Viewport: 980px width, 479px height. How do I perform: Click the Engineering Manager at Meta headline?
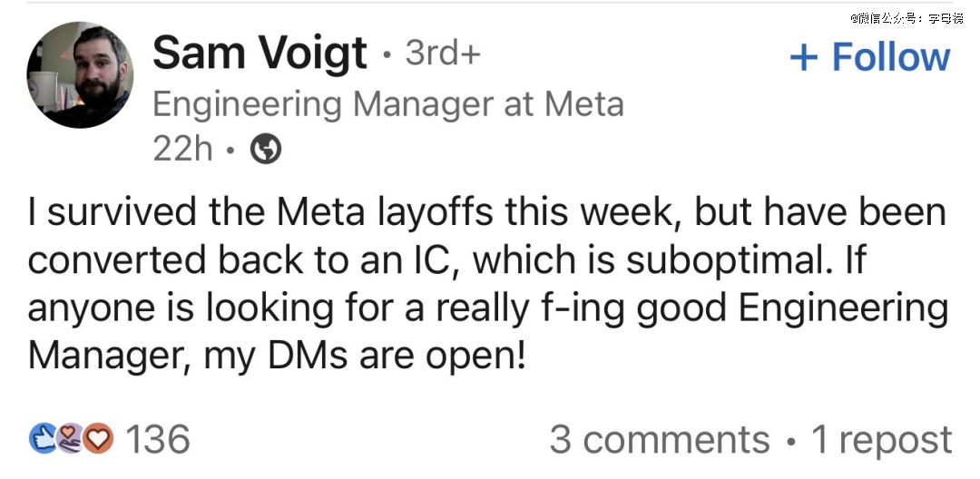(x=388, y=104)
